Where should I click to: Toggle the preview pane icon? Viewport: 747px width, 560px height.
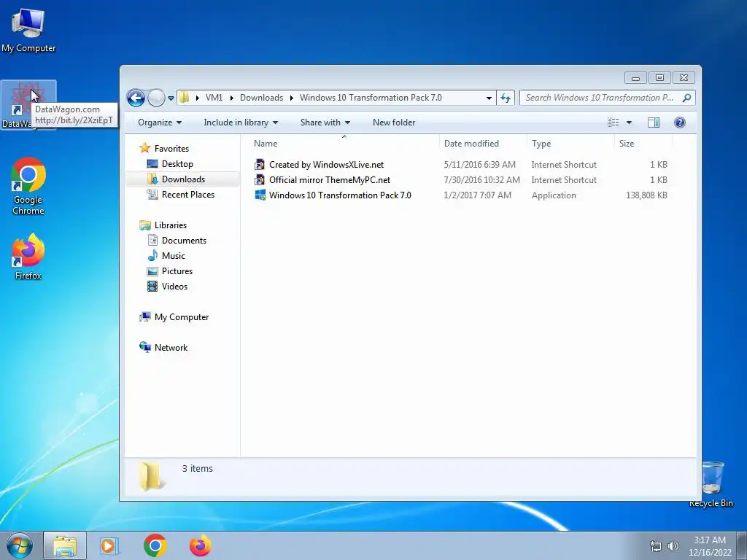click(x=654, y=122)
